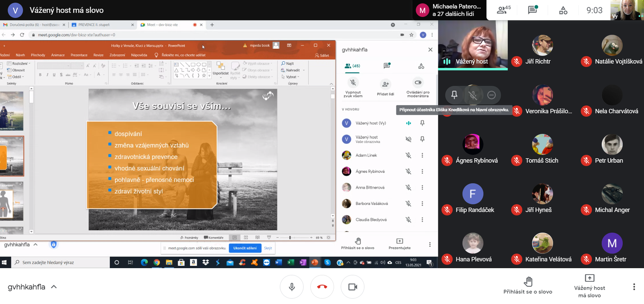Open more options for Adam Linek
The height and width of the screenshot is (304, 644).
422,155
